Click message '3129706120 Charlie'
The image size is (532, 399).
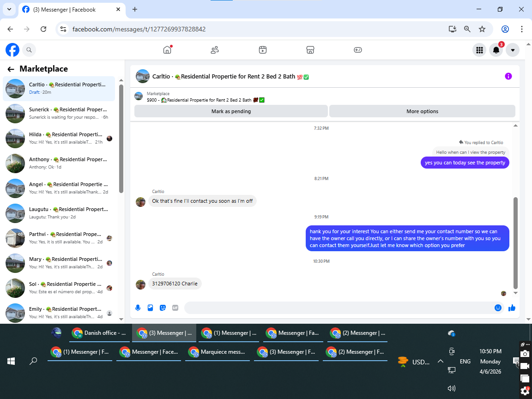click(175, 284)
